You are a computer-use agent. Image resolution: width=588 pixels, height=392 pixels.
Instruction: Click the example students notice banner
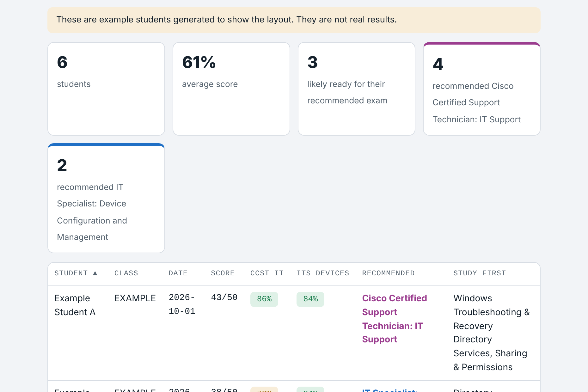(x=294, y=20)
